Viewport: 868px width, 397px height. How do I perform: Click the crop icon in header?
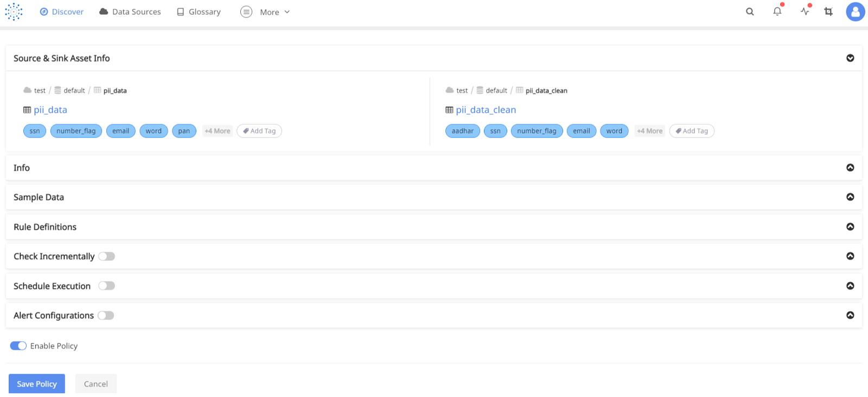click(828, 11)
